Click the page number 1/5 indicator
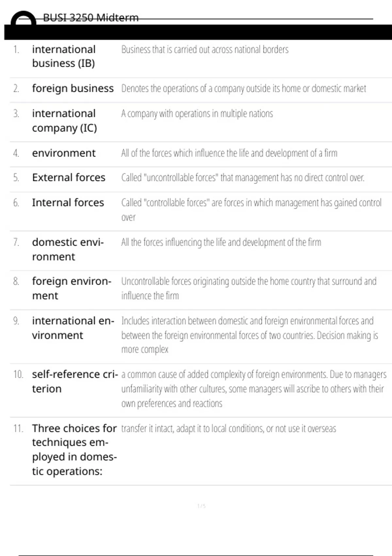392x556 pixels. click(x=201, y=506)
